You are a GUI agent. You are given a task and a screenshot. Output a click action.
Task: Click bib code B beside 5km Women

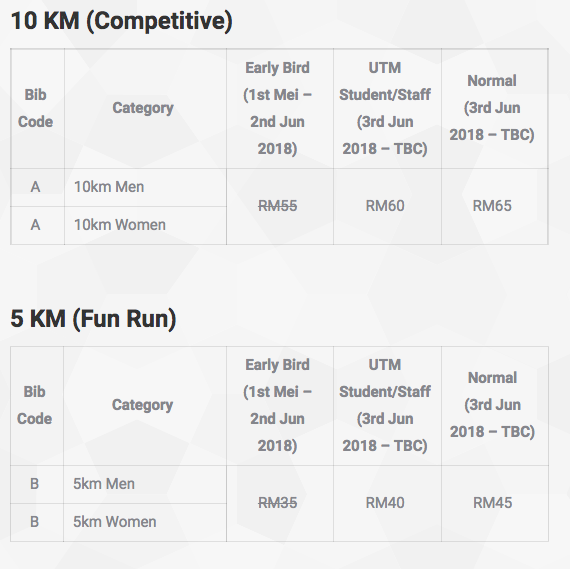pyautogui.click(x=35, y=522)
